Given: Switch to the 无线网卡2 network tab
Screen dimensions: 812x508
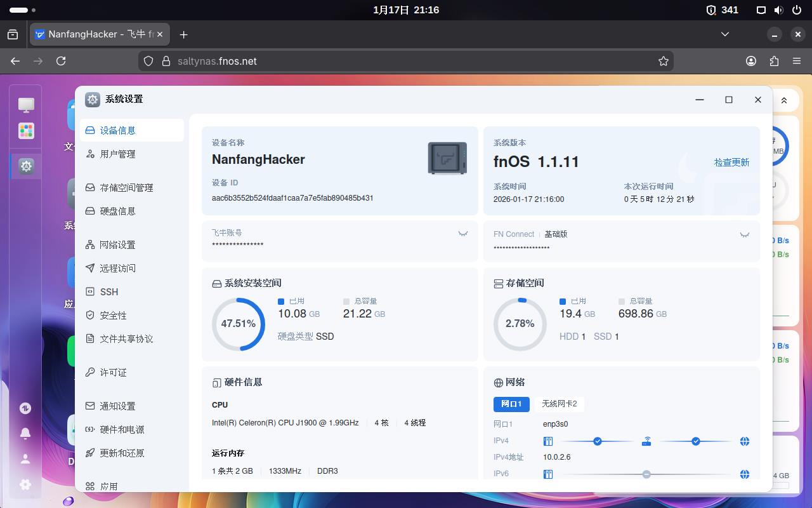Looking at the screenshot, I should tap(559, 404).
